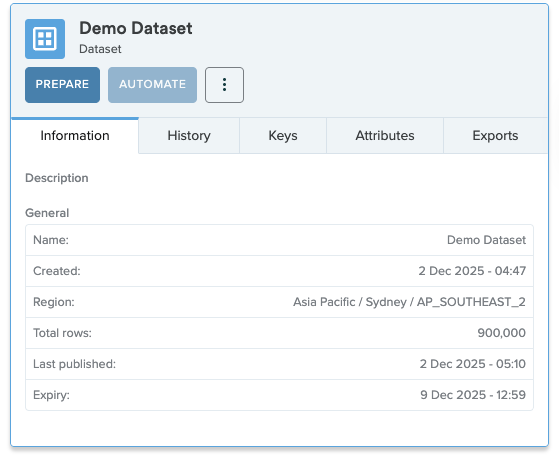The width and height of the screenshot is (559, 455).
Task: Click the Description label
Action: click(57, 178)
